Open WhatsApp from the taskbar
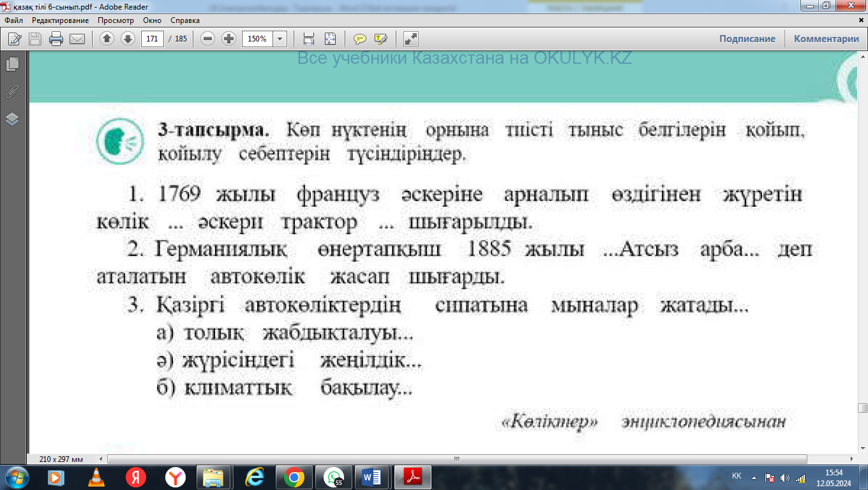 [x=333, y=477]
